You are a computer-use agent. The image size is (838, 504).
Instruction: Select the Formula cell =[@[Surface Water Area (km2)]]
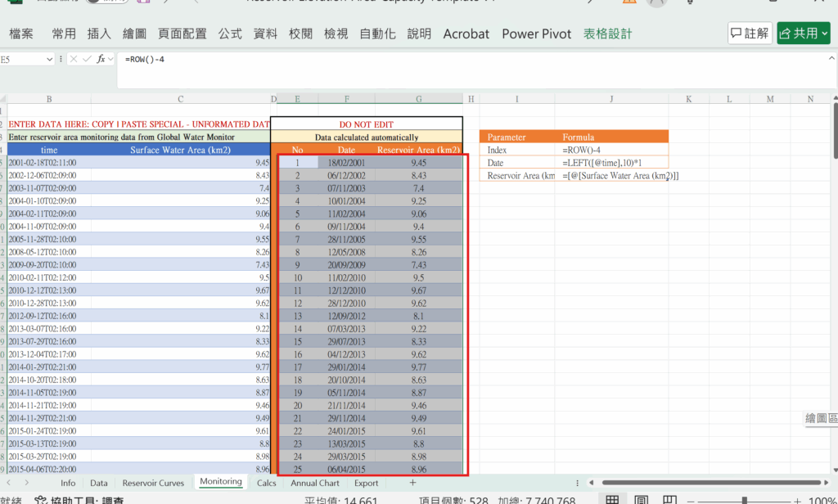[x=611, y=175]
